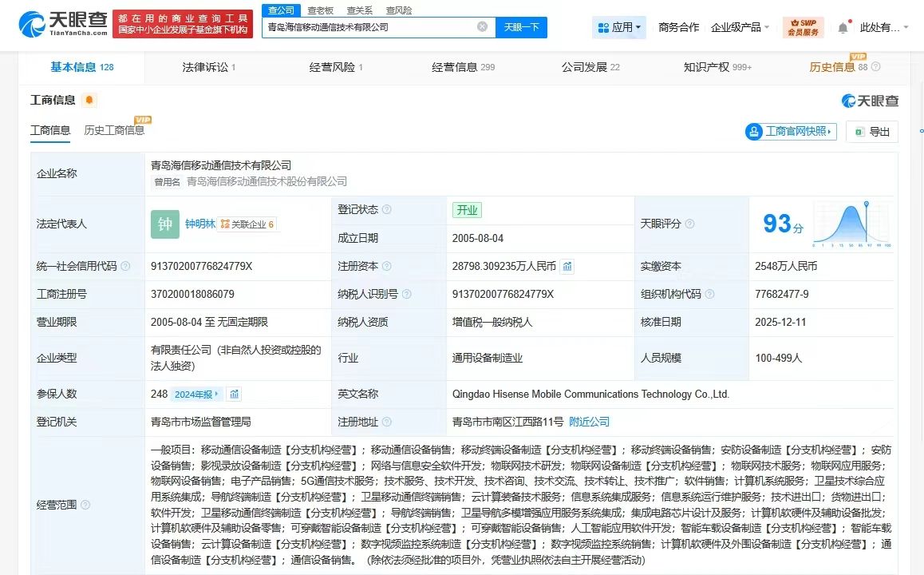The image size is (924, 575).
Task: Open the 应用 dropdown menu
Action: 620,27
